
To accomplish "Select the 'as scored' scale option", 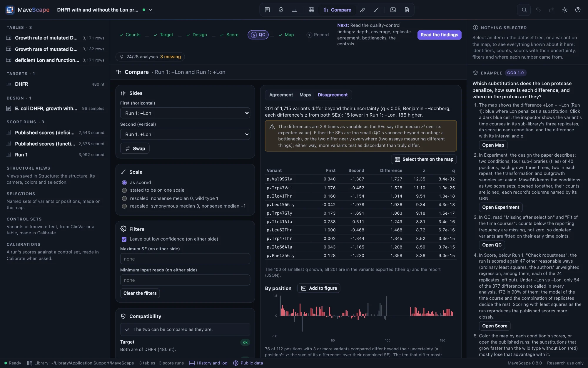I will [x=124, y=183].
